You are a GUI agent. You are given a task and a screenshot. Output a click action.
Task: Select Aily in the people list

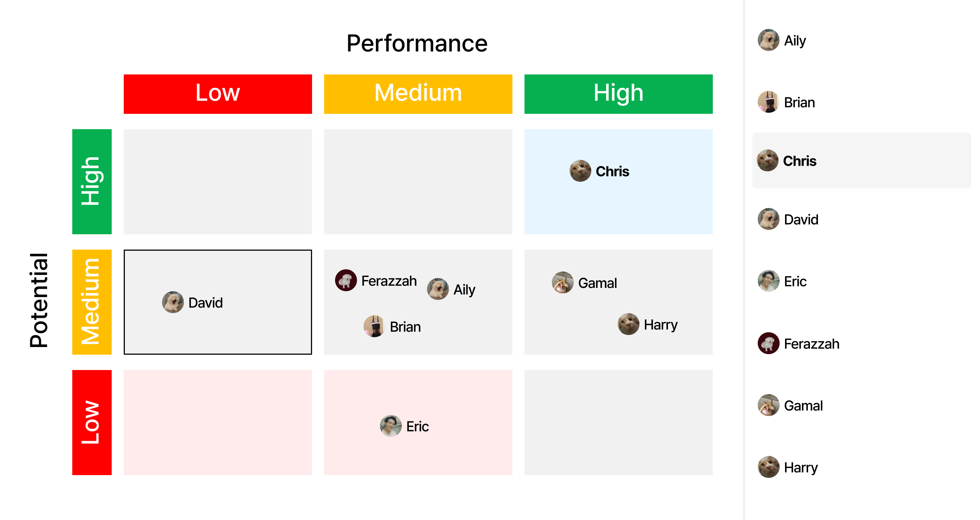coord(794,40)
